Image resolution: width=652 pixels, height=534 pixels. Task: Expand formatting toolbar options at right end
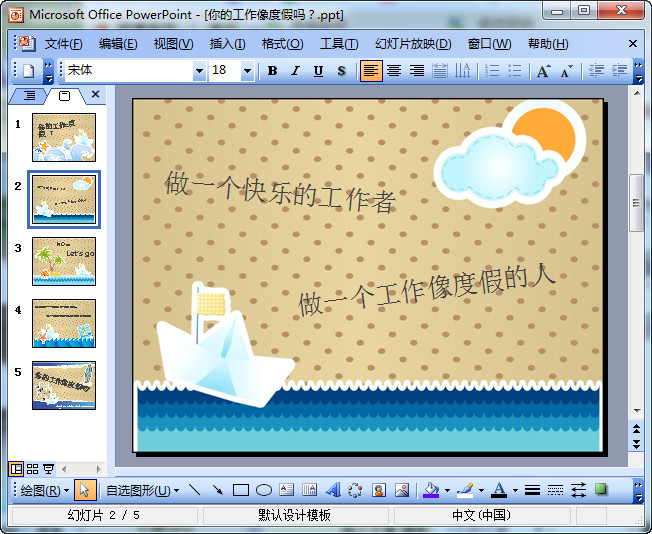pyautogui.click(x=638, y=71)
